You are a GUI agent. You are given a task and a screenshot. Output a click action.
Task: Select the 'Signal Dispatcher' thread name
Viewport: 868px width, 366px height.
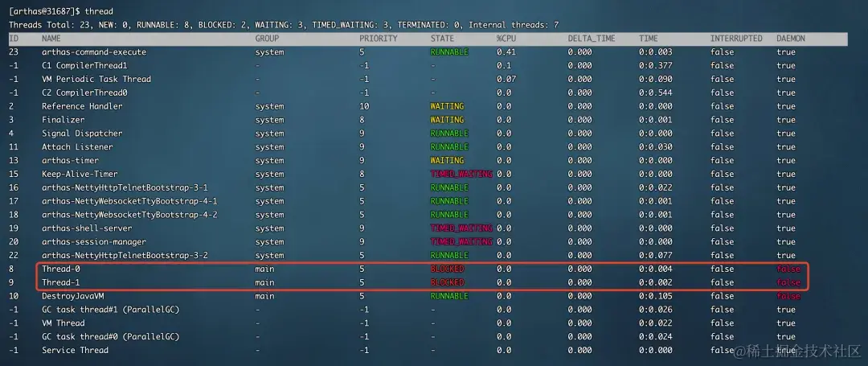[83, 134]
